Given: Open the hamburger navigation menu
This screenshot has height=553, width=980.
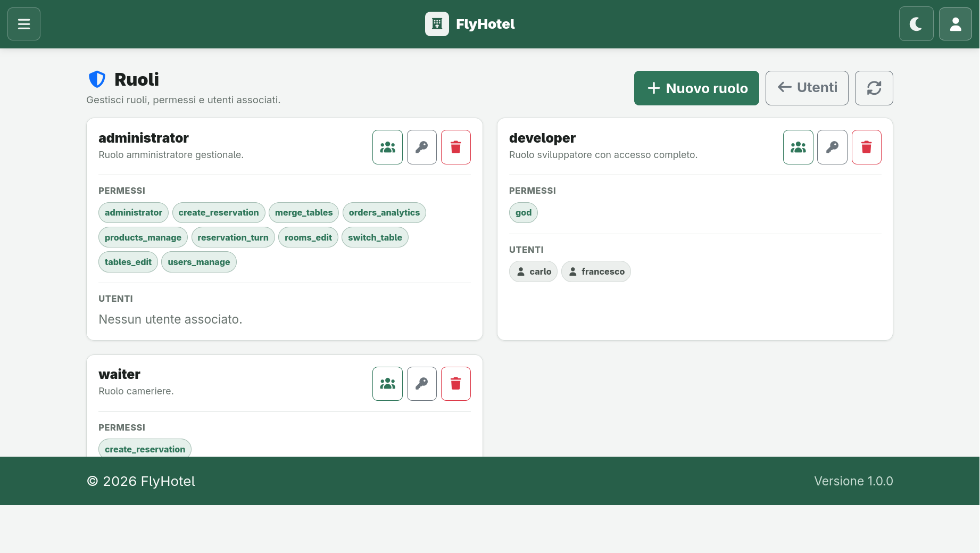Looking at the screenshot, I should [x=24, y=24].
